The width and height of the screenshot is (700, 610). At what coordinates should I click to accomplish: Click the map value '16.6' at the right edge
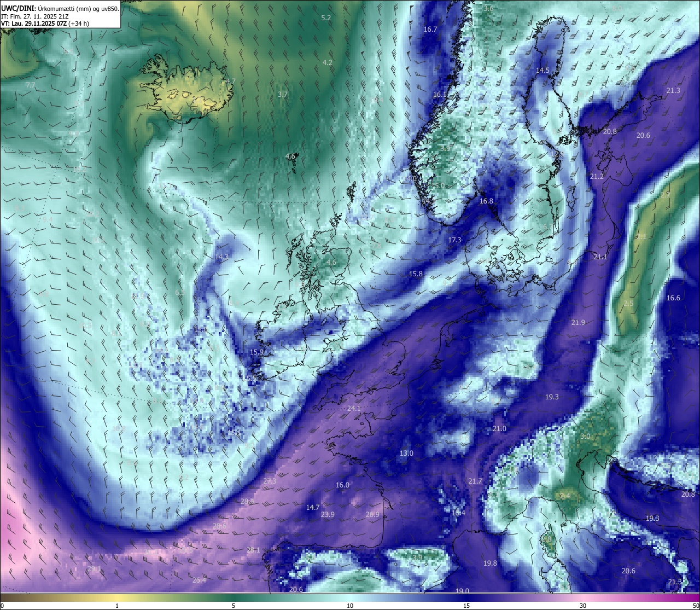click(x=673, y=298)
